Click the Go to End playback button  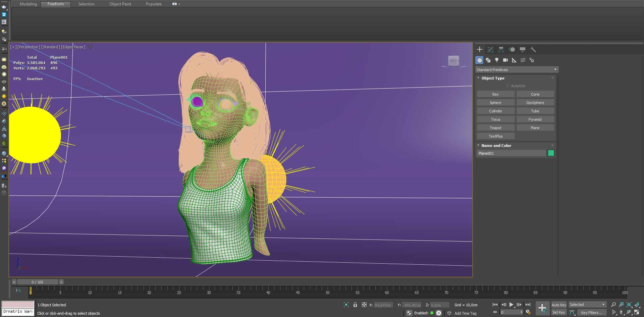[x=528, y=305]
